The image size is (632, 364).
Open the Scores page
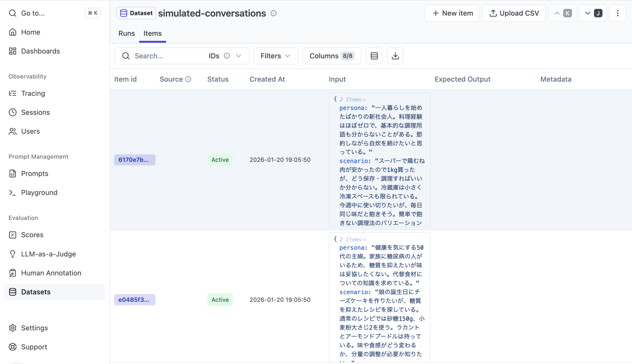(32, 235)
